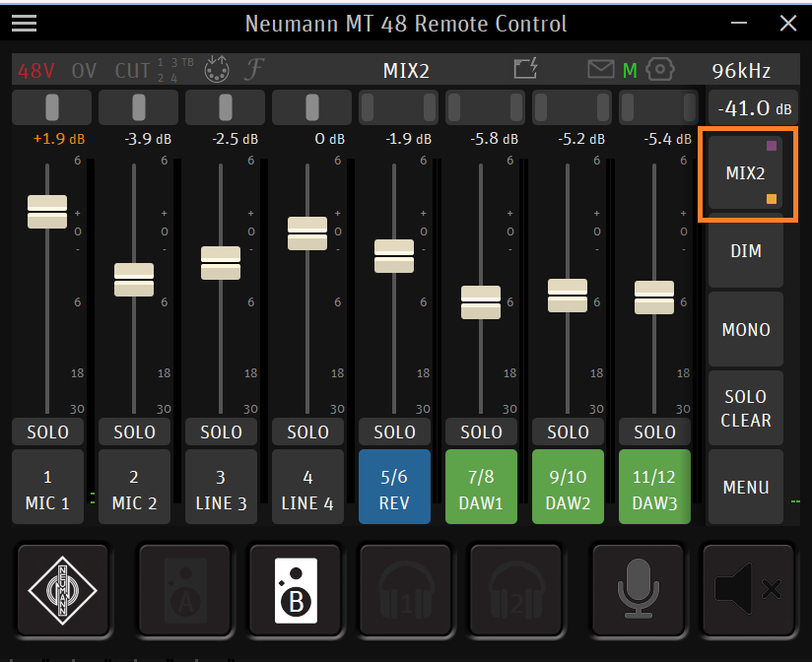Click the -41.0 dB monitor level display
The height and width of the screenshot is (662, 812).
pos(754,108)
